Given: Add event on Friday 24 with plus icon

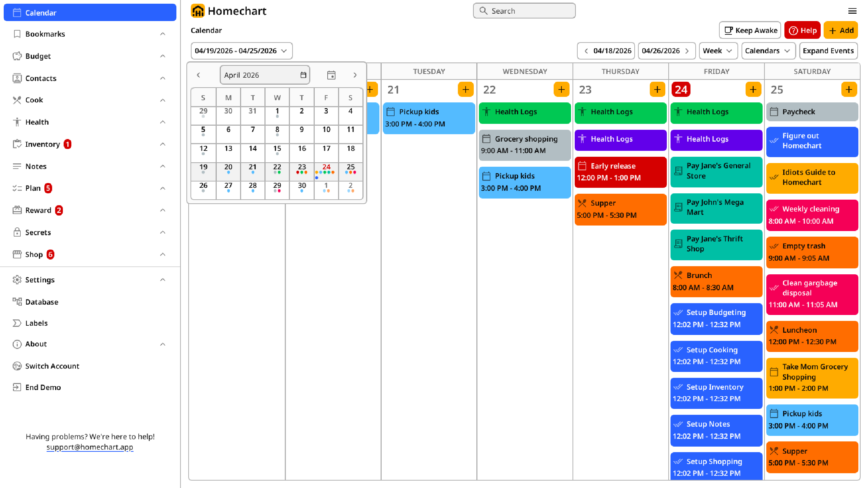Looking at the screenshot, I should [753, 89].
